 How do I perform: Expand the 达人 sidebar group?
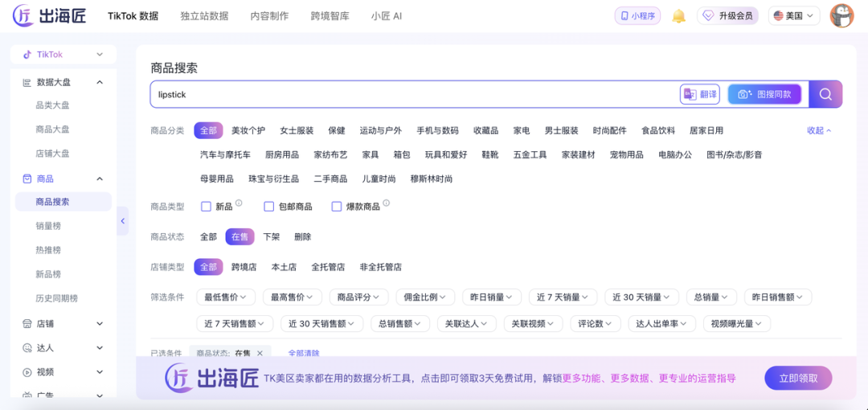[x=100, y=348]
